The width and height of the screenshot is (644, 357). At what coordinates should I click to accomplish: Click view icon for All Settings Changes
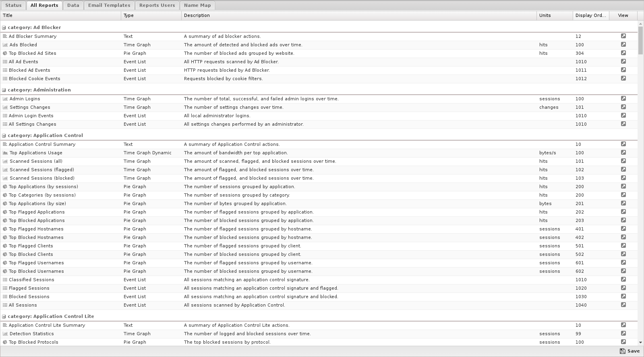click(x=623, y=124)
